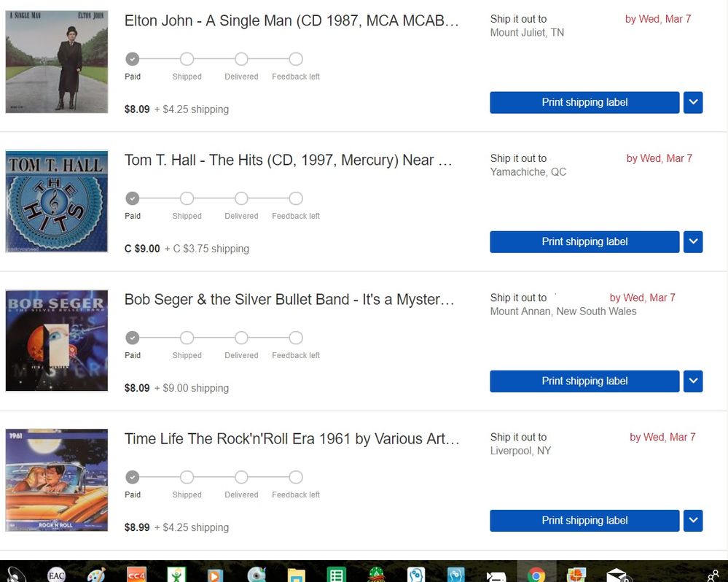
Task: Open the Mail envelope taskbar icon
Action: (617, 575)
